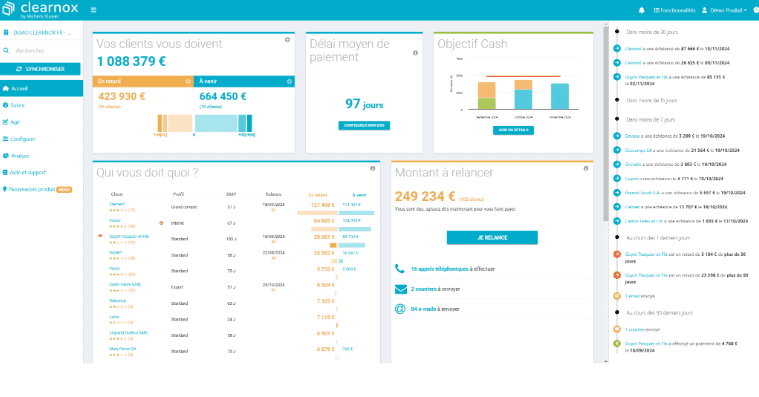This screenshot has width=759, height=397.
Task: Go to Suivre in the sidebar
Action: coord(17,105)
